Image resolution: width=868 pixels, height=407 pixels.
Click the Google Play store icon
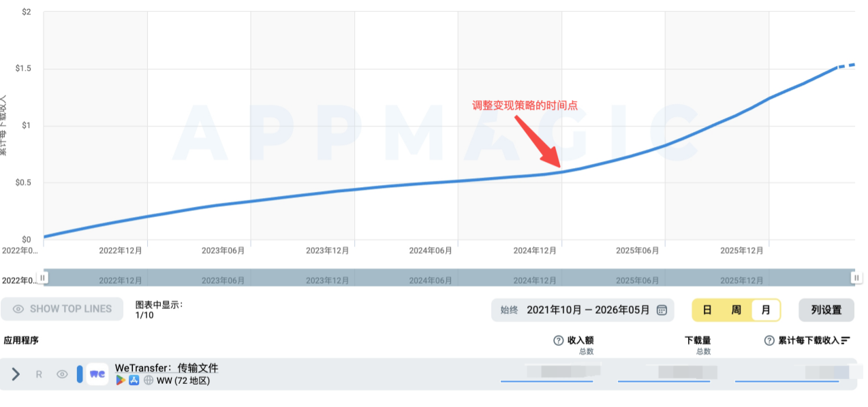pos(121,380)
